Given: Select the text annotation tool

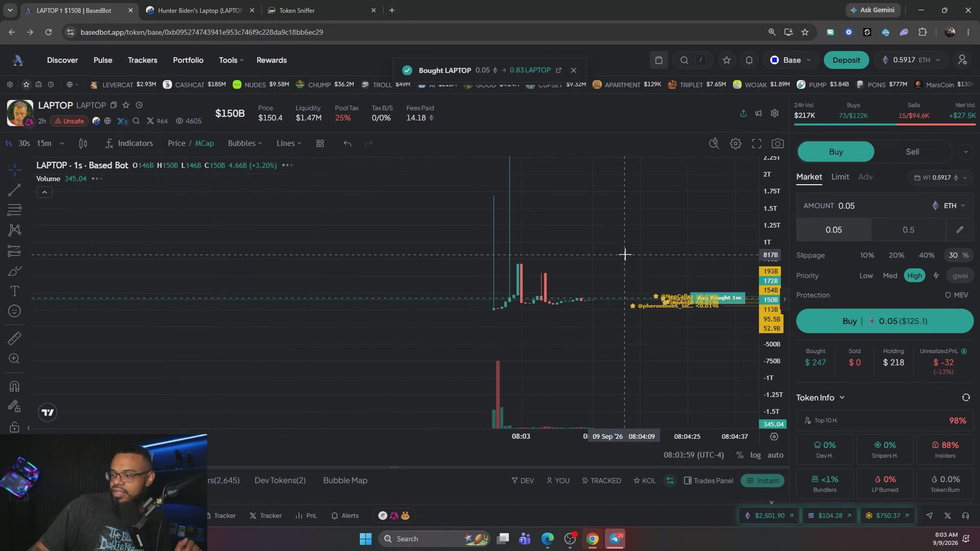Looking at the screenshot, I should tap(14, 291).
